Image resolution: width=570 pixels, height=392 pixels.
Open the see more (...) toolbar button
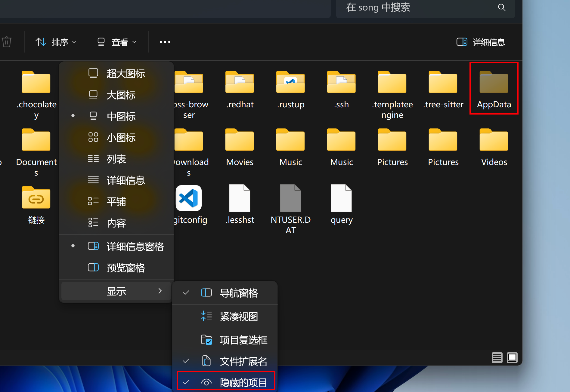coord(165,42)
